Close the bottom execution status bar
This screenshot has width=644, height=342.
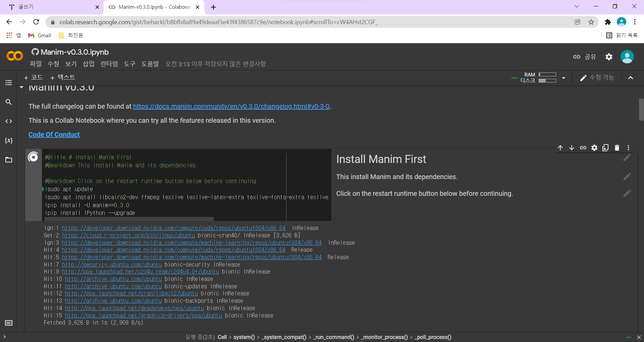(639, 337)
